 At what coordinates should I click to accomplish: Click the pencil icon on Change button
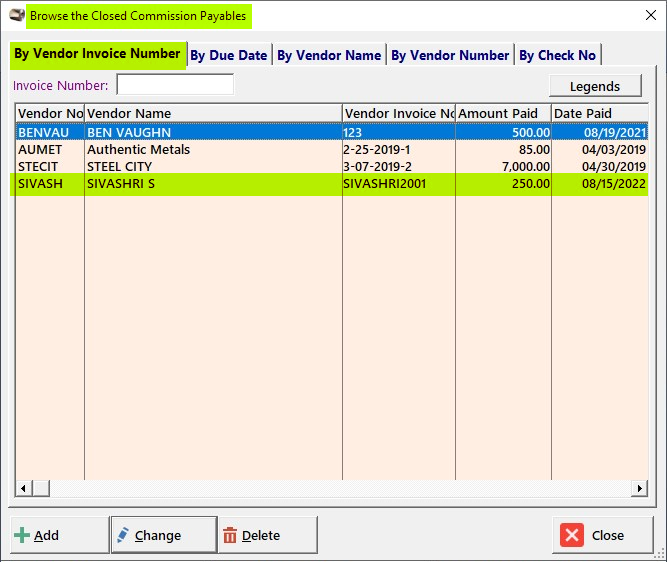pyautogui.click(x=123, y=535)
